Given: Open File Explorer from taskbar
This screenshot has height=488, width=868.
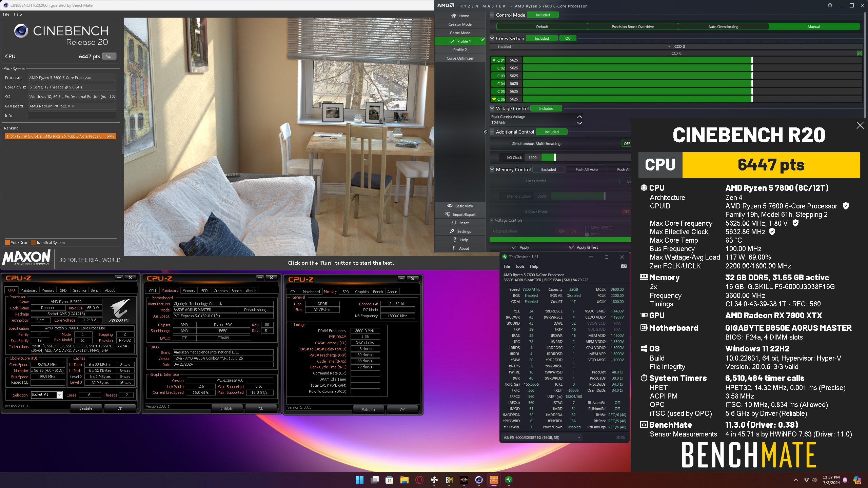Looking at the screenshot, I should [404, 480].
